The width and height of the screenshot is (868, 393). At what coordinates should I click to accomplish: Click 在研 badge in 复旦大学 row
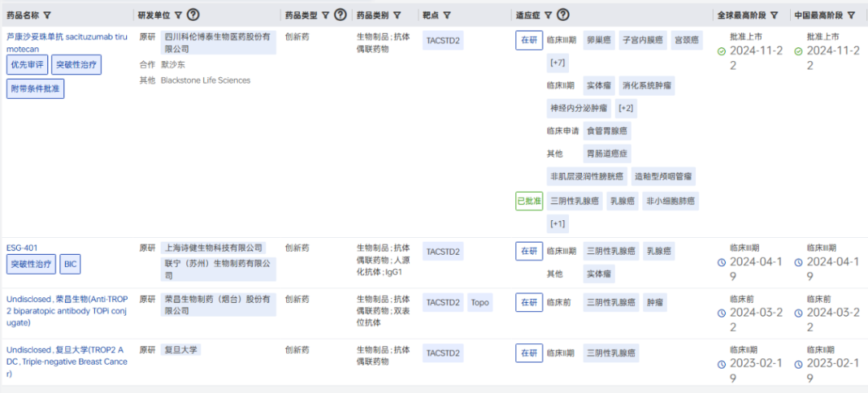[x=529, y=353]
